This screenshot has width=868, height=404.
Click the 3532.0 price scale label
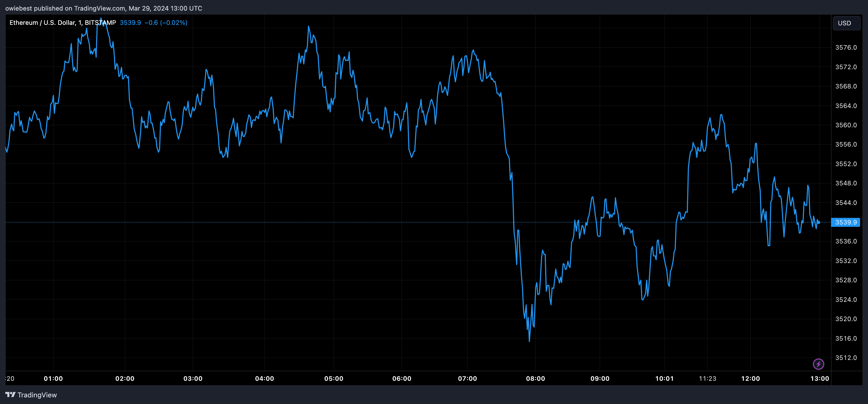tap(846, 261)
